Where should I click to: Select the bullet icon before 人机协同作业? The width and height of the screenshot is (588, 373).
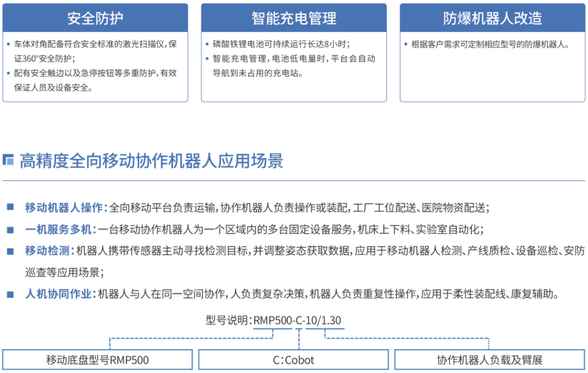(x=9, y=293)
